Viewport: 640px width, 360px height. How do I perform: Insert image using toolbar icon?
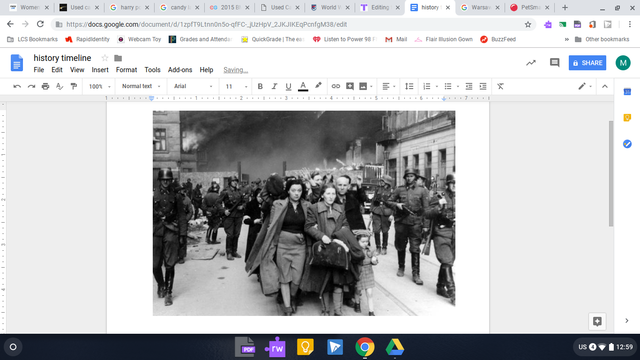[363, 86]
